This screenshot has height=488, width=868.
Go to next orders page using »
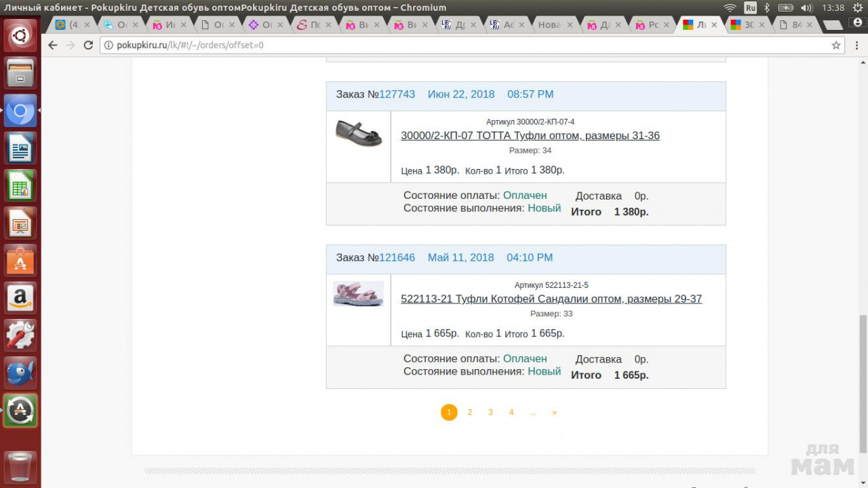(554, 413)
